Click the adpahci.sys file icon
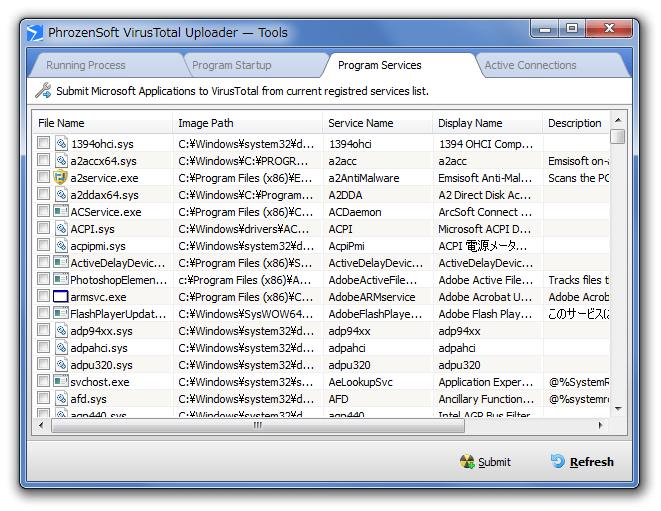Image resolution: width=661 pixels, height=511 pixels. (x=61, y=347)
